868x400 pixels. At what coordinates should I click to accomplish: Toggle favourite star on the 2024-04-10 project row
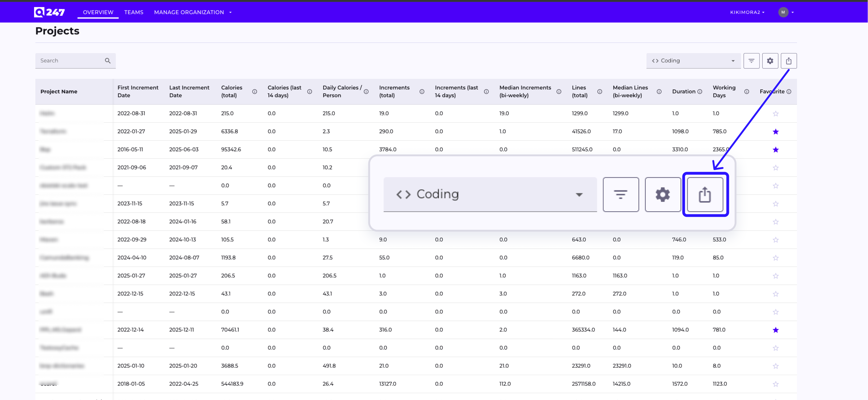tap(776, 257)
